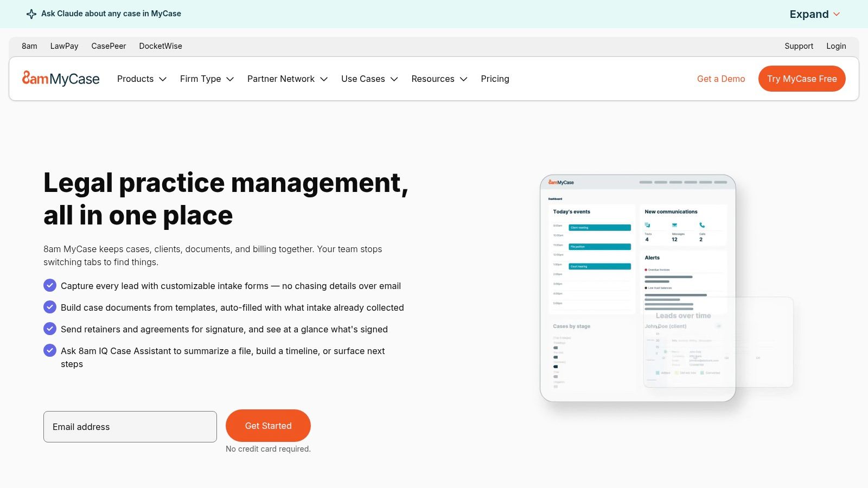Image resolution: width=868 pixels, height=488 pixels.
Task: Click the messages envelope icon in dashboard preview
Action: pyautogui.click(x=674, y=225)
